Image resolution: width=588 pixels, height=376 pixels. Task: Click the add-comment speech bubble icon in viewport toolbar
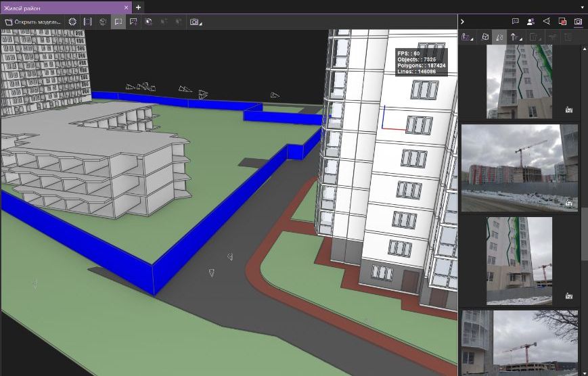(133, 22)
